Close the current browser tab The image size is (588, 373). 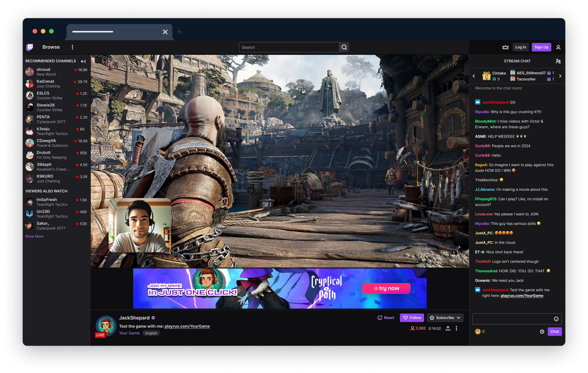click(165, 32)
